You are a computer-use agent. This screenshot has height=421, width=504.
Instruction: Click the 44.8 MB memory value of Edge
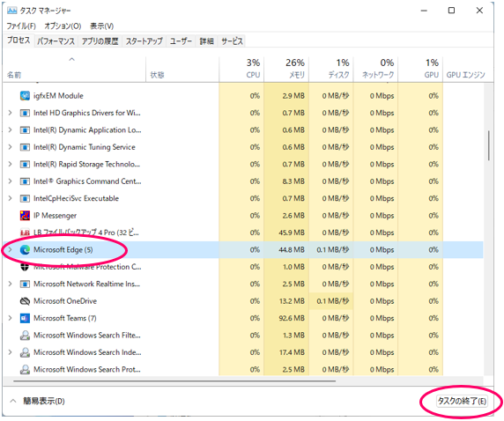(x=292, y=250)
